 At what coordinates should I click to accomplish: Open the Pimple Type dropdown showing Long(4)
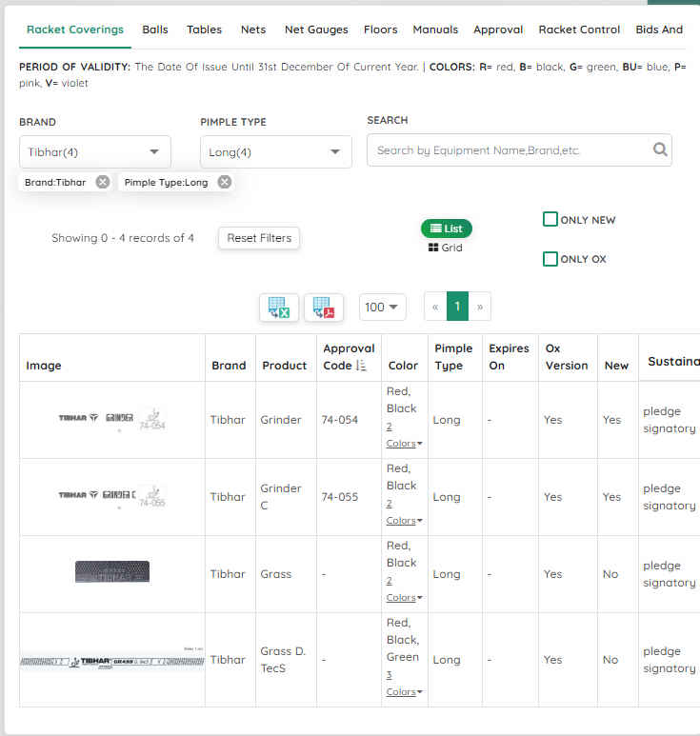pos(276,152)
